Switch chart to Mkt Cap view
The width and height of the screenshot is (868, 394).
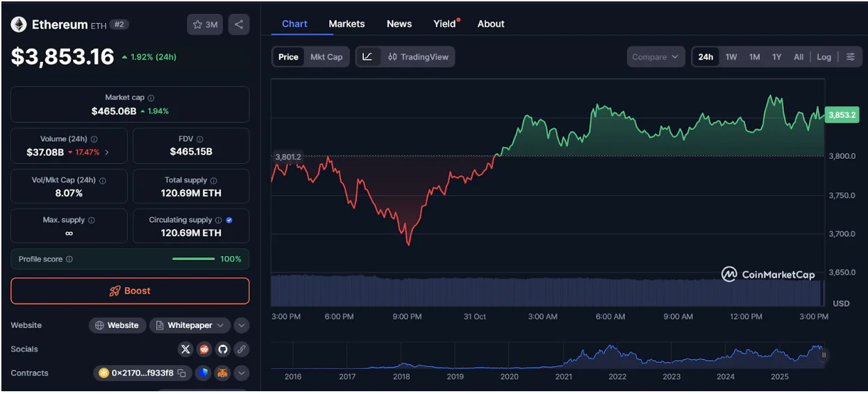tap(326, 57)
